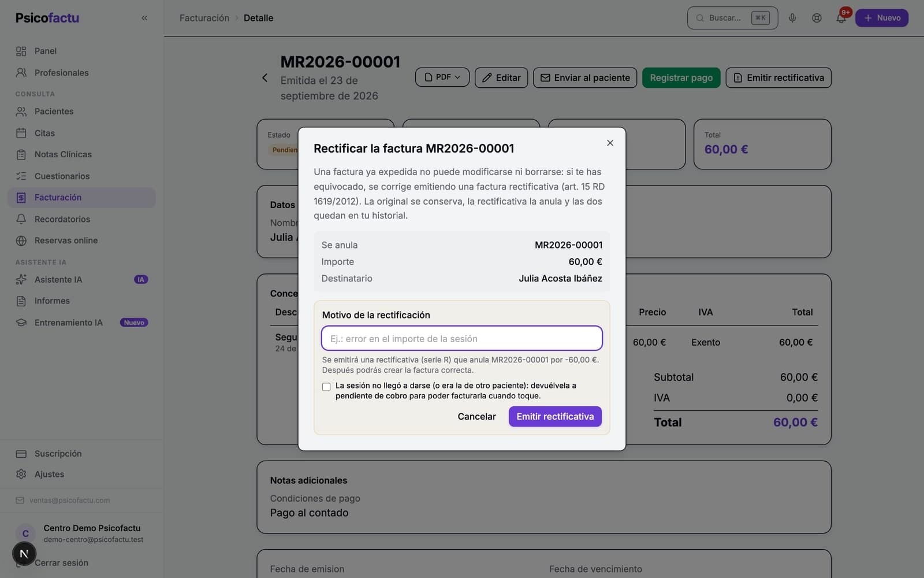This screenshot has height=578, width=924.
Task: Focus the Motivo de la rectificación field
Action: click(x=462, y=339)
